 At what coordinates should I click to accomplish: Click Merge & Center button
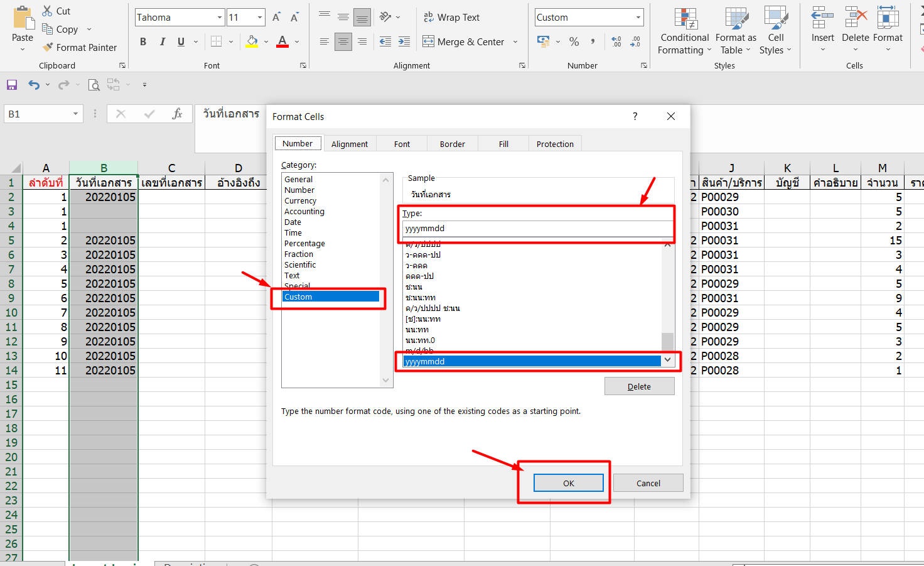(x=463, y=42)
